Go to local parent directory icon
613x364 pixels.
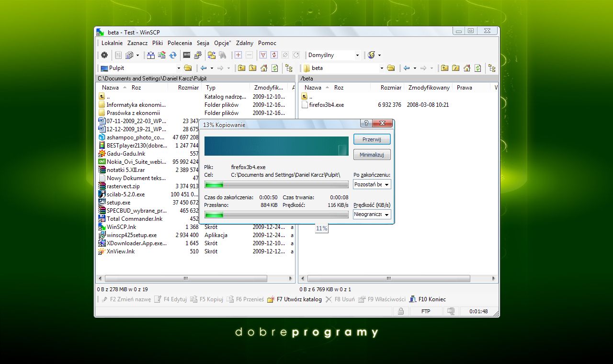241,68
